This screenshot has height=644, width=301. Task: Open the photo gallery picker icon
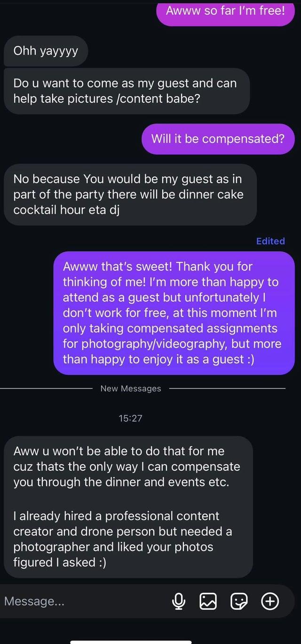209,601
